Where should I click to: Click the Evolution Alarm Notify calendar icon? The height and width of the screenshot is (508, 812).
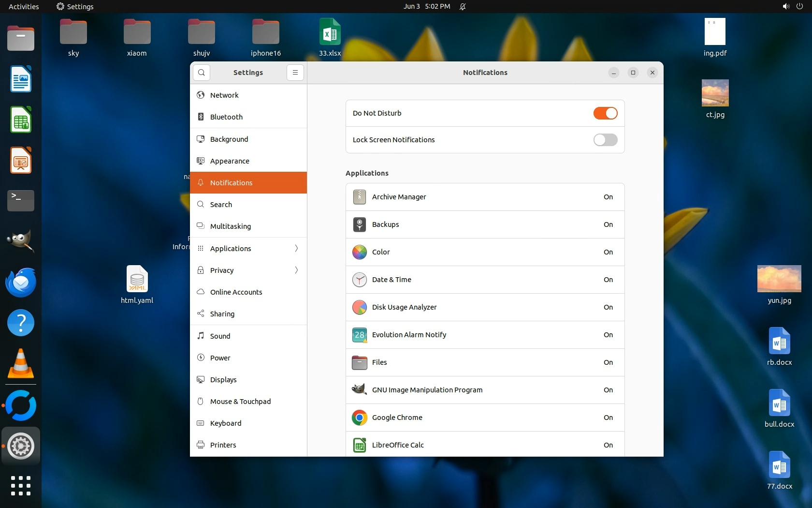tap(359, 335)
